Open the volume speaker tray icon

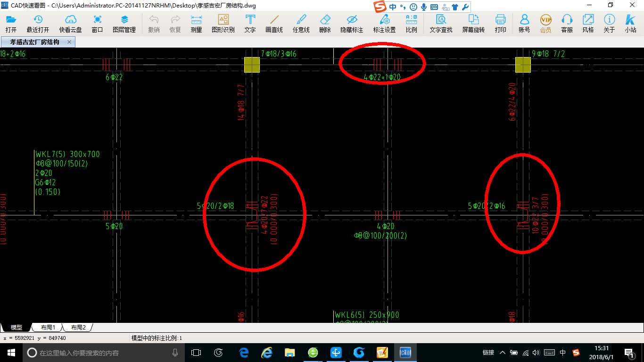point(537,353)
